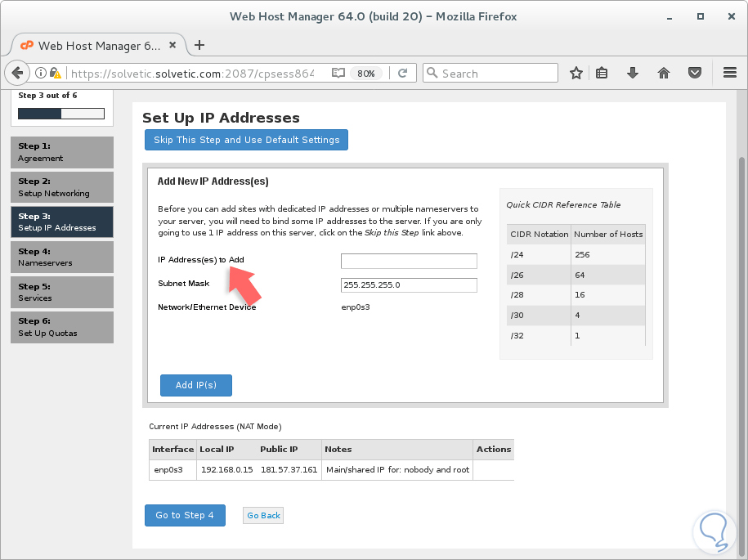Viewport: 748px width, 560px height.
Task: Reload the current page
Action: pyautogui.click(x=403, y=73)
